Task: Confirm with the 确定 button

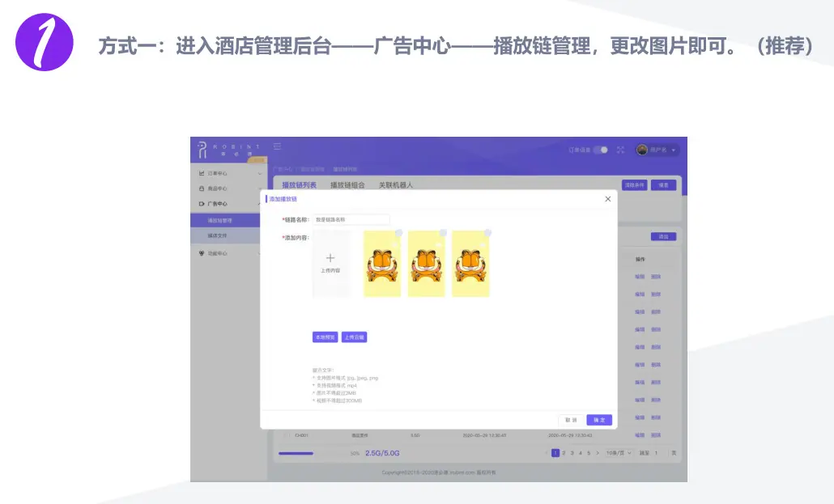Action: pos(599,420)
